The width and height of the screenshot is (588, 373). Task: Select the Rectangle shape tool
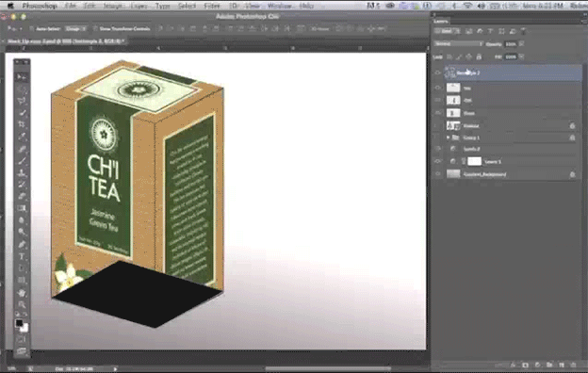point(22,281)
